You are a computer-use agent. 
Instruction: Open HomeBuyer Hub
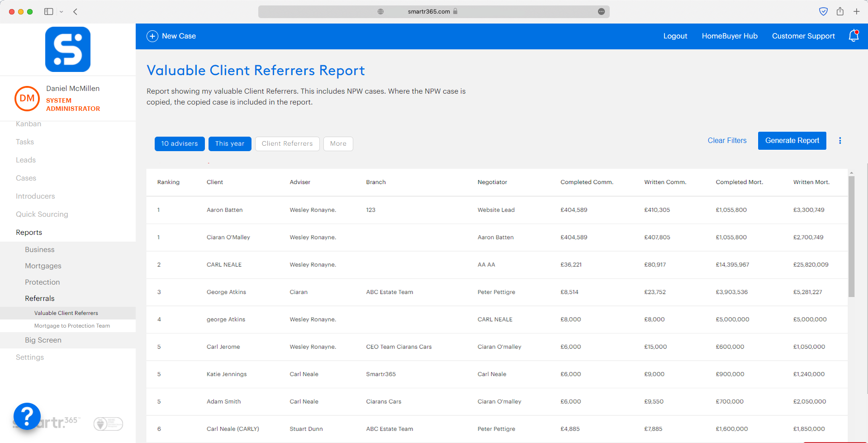[730, 36]
